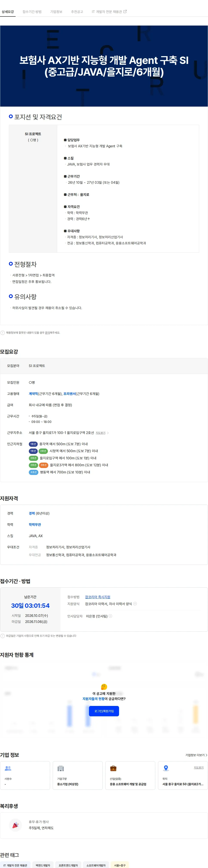Screen dimensions: 208x868
Task: Select IT 개발자 전문 채용관 tag
Action: pyautogui.click(x=15, y=865)
